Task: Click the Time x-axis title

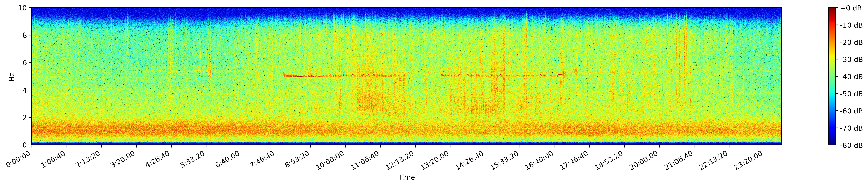Action: tap(406, 177)
